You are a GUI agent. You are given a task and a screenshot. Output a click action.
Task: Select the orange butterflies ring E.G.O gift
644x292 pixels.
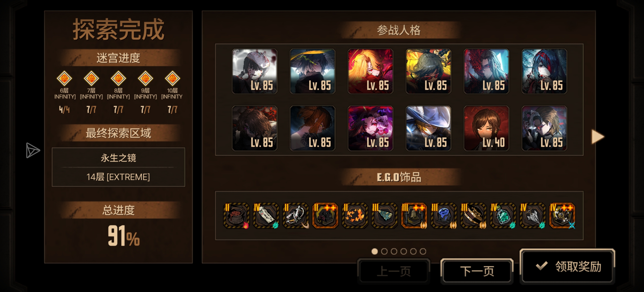click(355, 215)
